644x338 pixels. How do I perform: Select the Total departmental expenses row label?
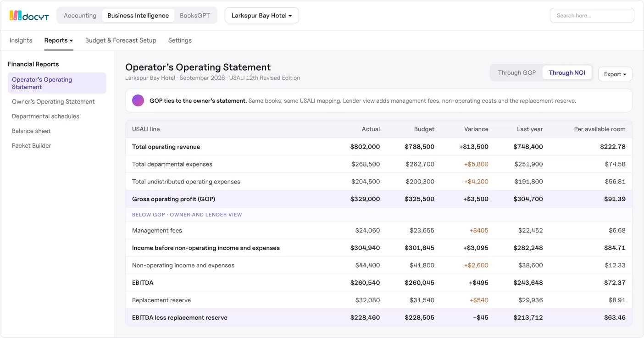click(x=172, y=164)
